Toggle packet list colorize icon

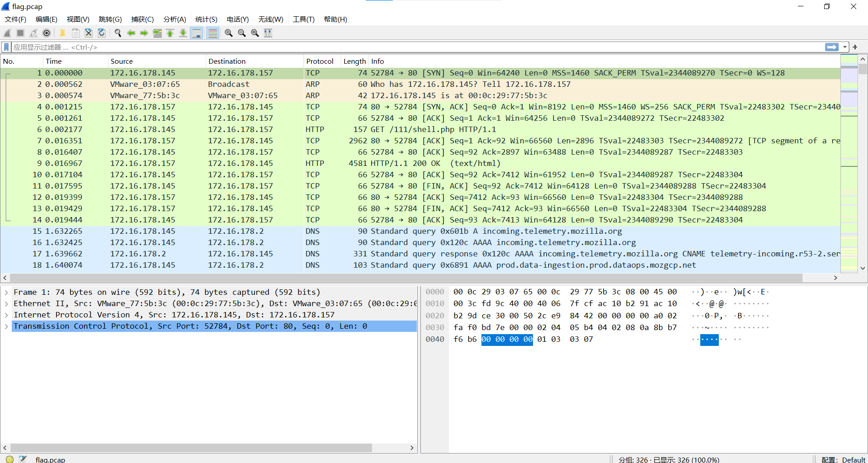point(212,33)
